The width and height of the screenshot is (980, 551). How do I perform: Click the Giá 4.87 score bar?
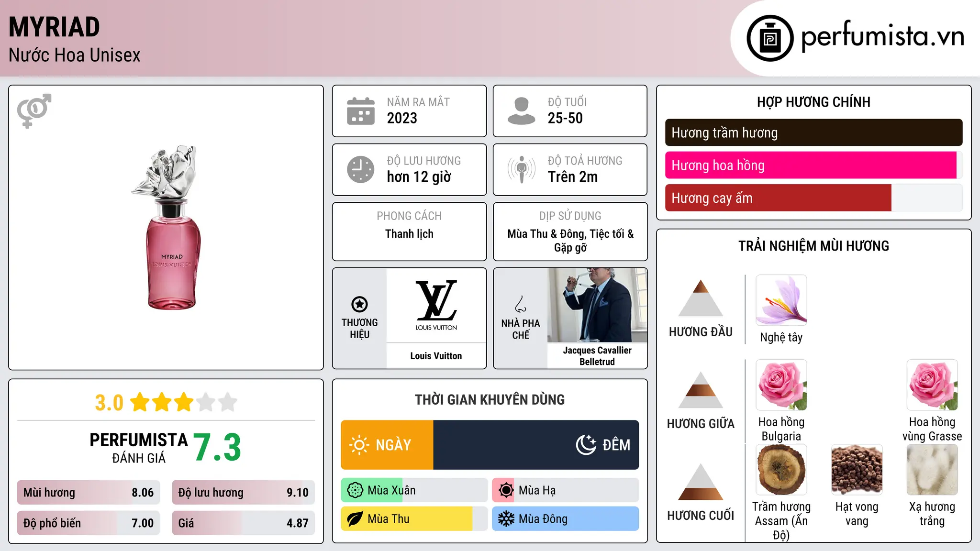click(x=243, y=523)
